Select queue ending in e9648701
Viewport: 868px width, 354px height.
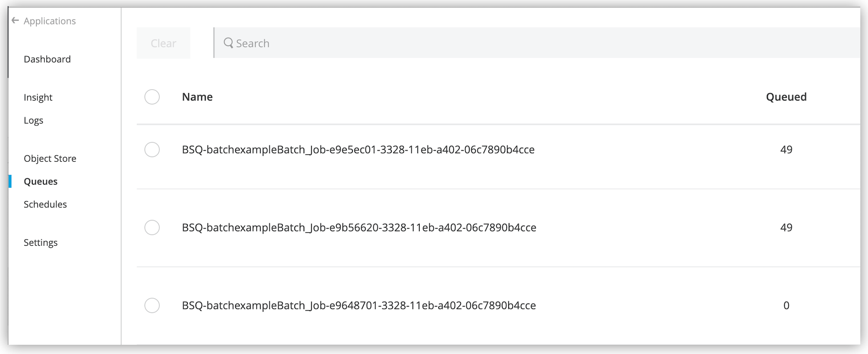pos(152,306)
